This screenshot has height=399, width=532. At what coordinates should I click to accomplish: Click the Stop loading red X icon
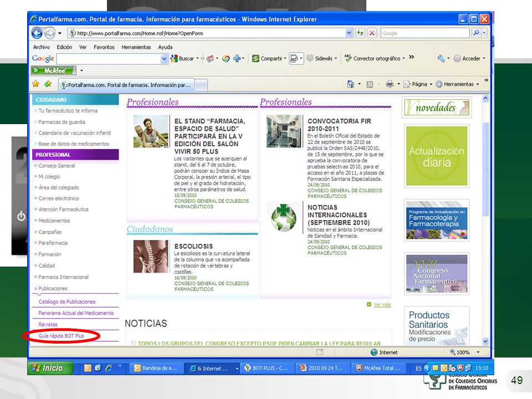[372, 33]
